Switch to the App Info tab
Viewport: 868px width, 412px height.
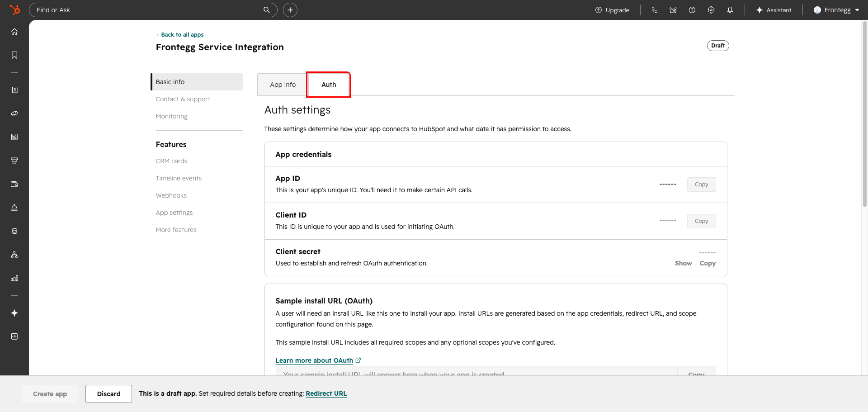pos(283,85)
